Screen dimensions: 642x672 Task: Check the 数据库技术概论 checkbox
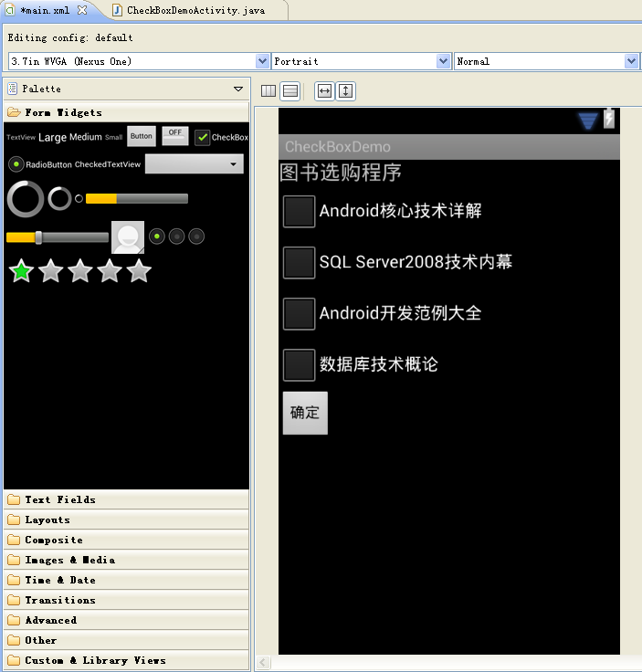299,365
